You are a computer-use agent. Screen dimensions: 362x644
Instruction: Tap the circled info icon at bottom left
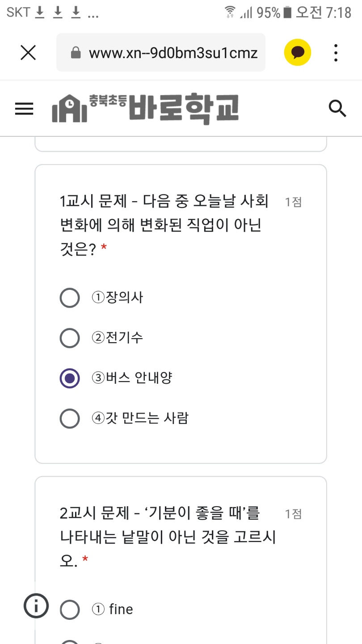tap(36, 606)
